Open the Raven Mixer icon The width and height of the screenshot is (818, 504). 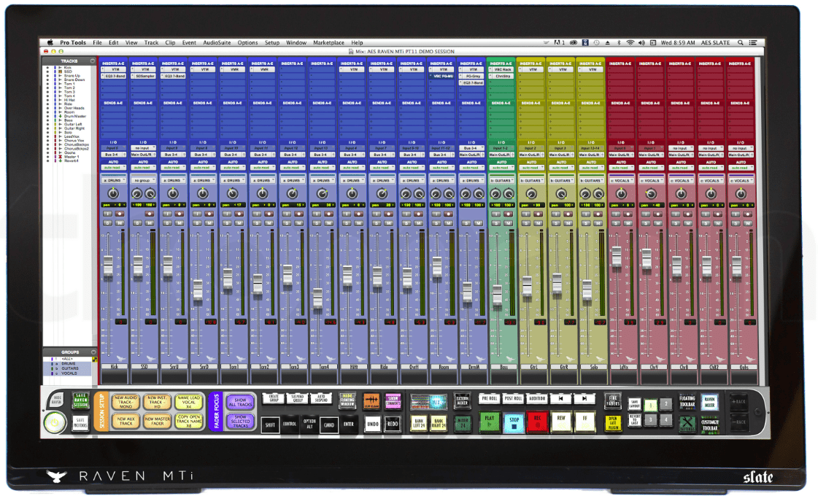coord(709,401)
